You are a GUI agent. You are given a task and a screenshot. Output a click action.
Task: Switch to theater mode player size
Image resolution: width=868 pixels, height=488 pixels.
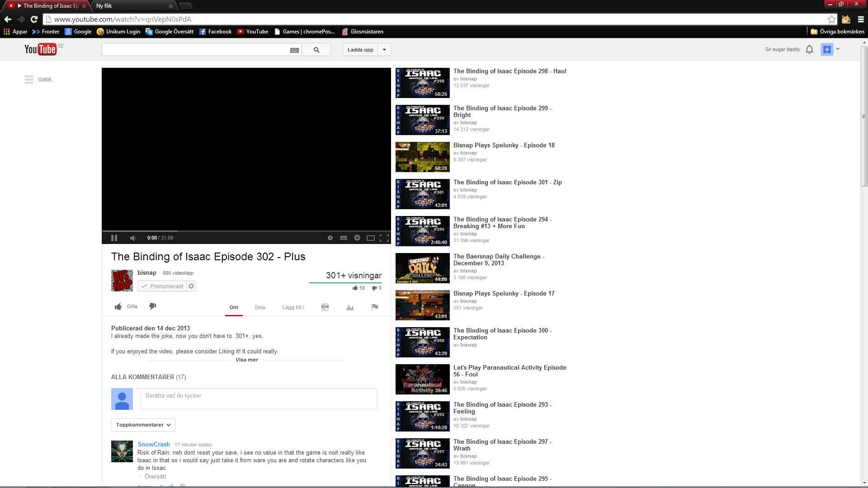click(371, 238)
